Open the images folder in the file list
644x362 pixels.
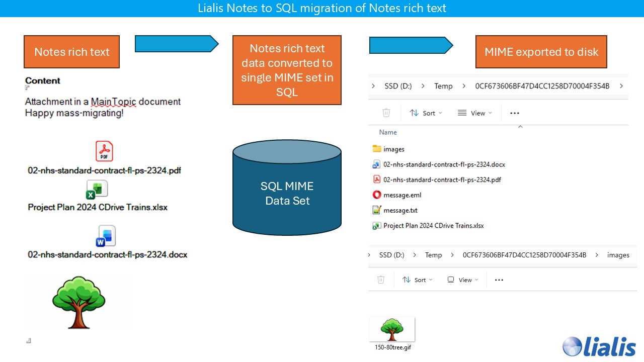coord(395,149)
